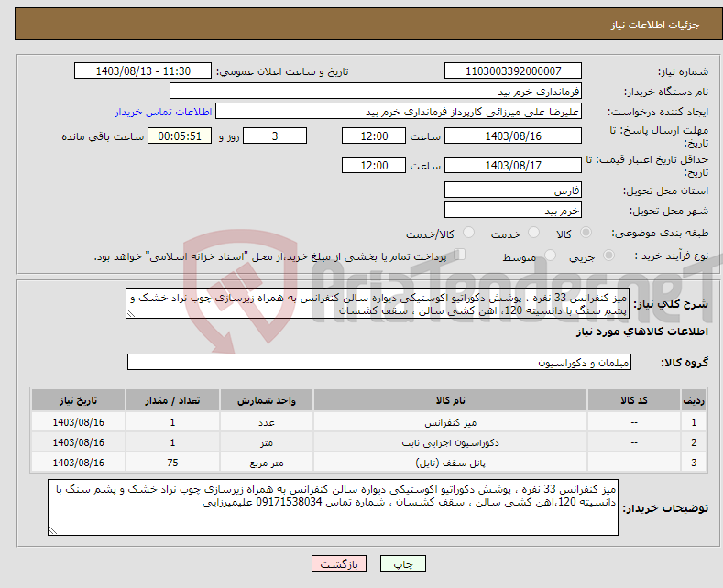Click the بازگشت (back) button
Screen dimensions: 723x588
pyautogui.click(x=339, y=563)
